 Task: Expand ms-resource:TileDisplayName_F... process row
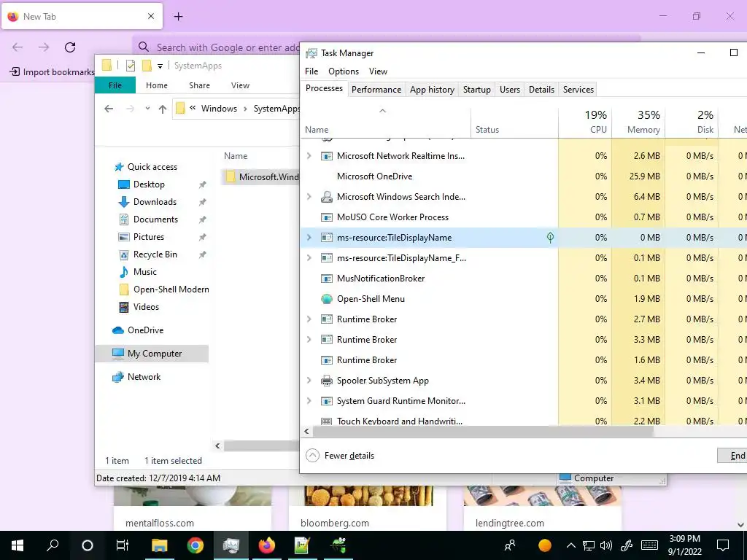(x=309, y=257)
